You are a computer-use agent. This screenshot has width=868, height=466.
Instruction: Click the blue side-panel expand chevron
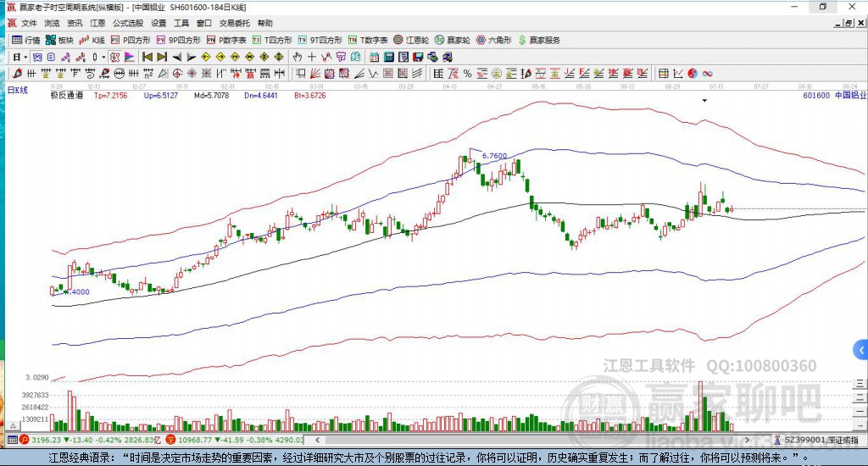point(860,350)
